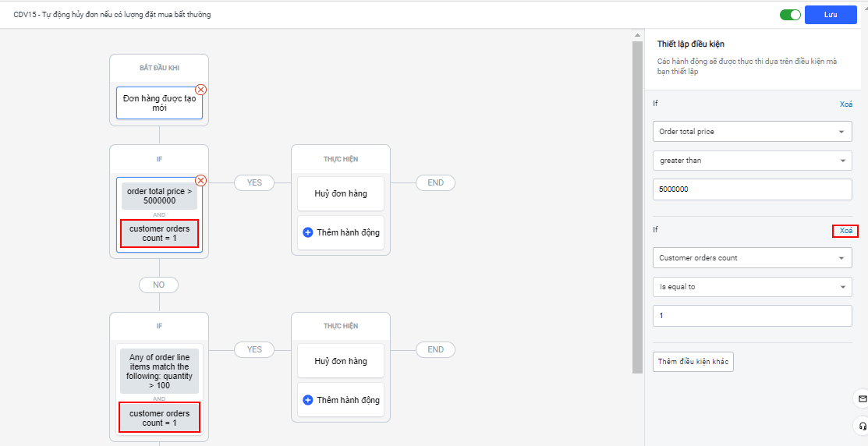Viewport: 868px width, 446px height.
Task: Delete the first IF condition block
Action: coord(200,181)
